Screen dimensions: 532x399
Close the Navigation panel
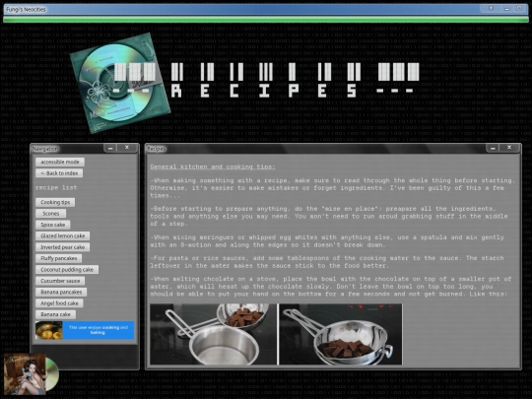coord(127,148)
